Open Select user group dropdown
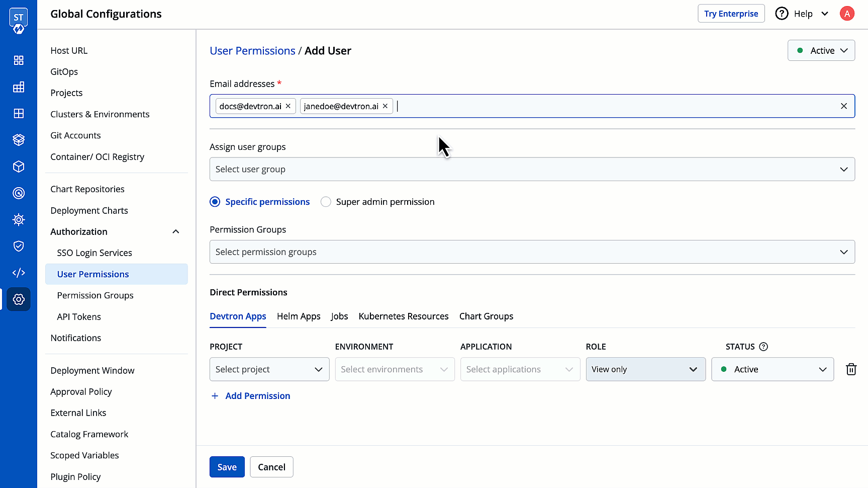The image size is (868, 488). coord(532,169)
